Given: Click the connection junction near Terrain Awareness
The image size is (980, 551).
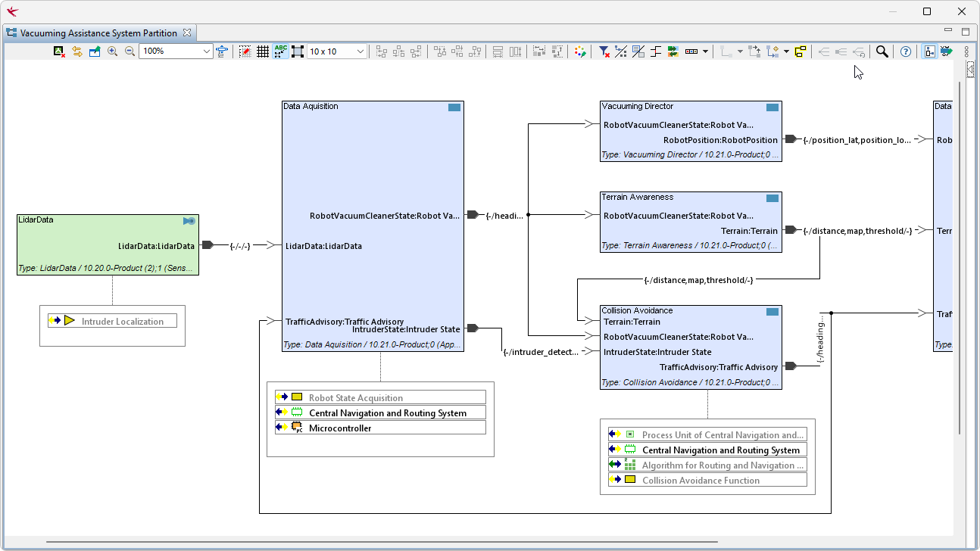Looking at the screenshot, I should (528, 215).
